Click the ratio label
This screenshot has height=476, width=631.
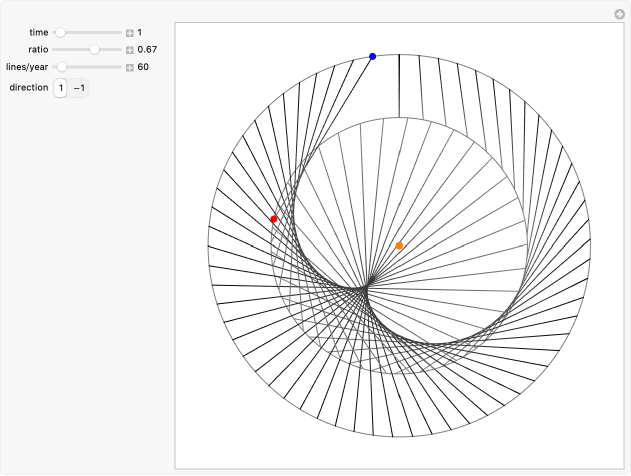click(38, 49)
